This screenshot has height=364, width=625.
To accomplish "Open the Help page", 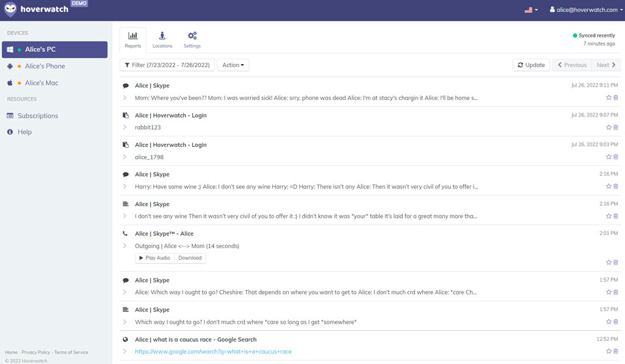I will [x=24, y=132].
